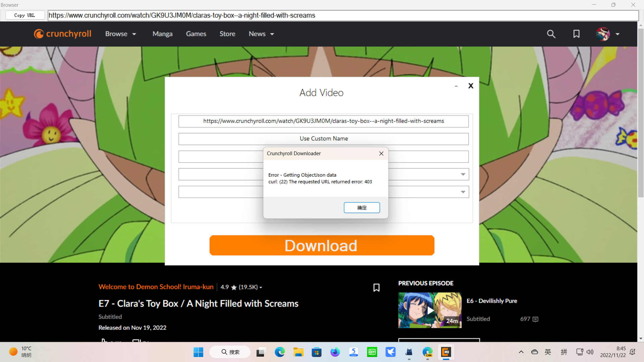644x362 pixels.
Task: Switch to Crunchyroll Downloader taskbar icon
Action: click(446, 352)
